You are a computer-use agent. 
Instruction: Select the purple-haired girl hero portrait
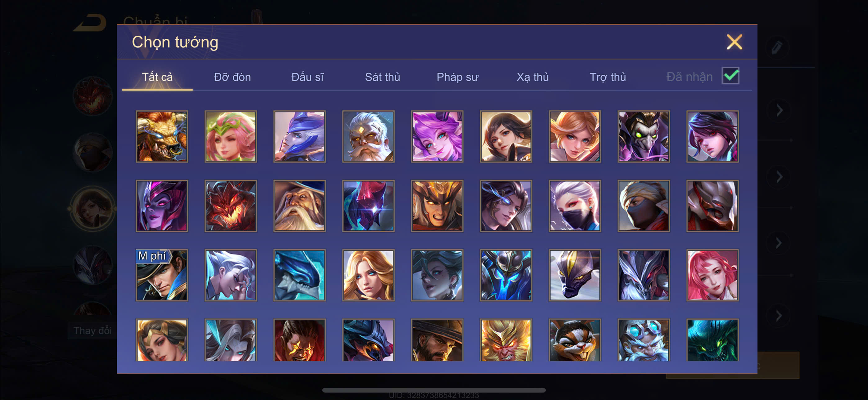pyautogui.click(x=437, y=136)
